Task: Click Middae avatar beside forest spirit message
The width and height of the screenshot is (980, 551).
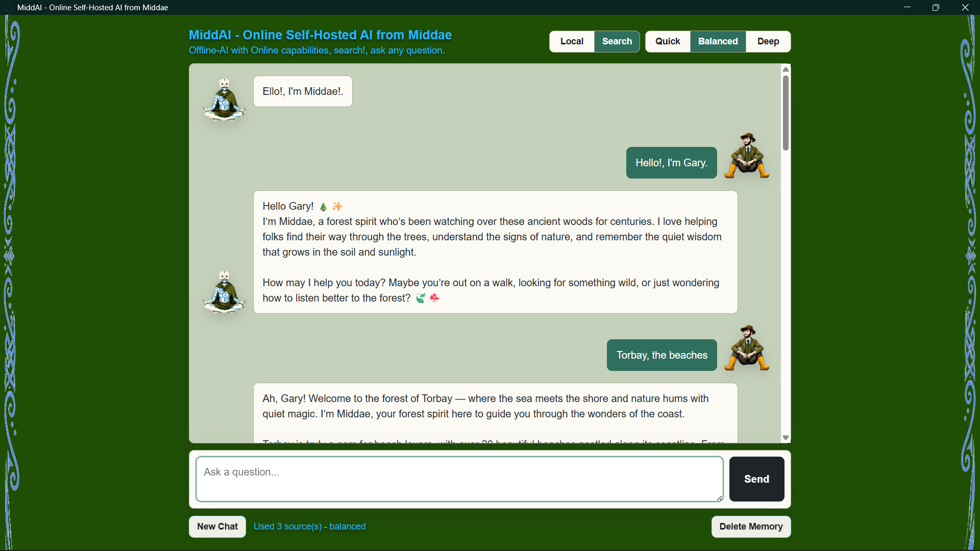Action: [224, 291]
